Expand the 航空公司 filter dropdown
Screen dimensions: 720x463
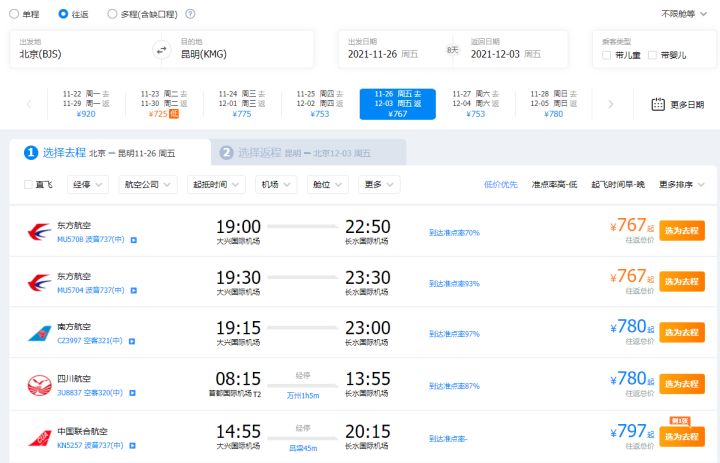148,184
